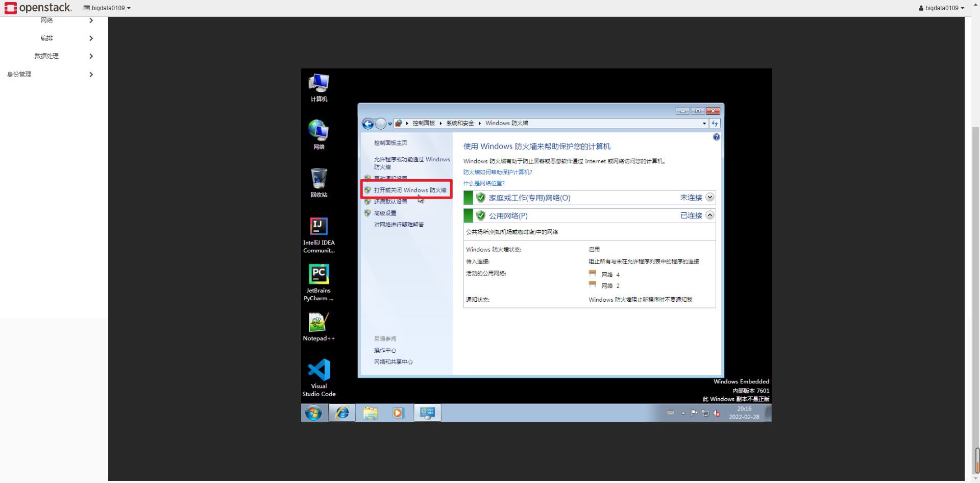Launch JetBrains PyCharm desktop shortcut
The image size is (980, 483).
click(x=318, y=282)
